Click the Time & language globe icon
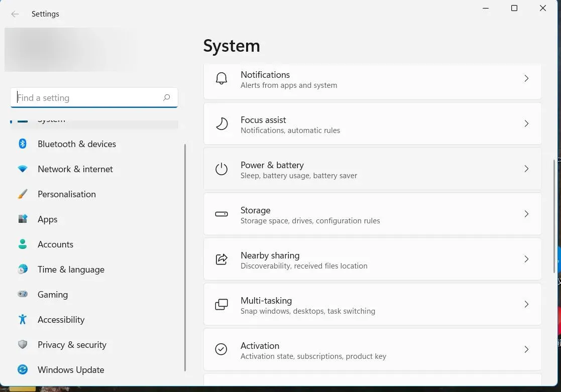This screenshot has height=392, width=561. [x=23, y=269]
